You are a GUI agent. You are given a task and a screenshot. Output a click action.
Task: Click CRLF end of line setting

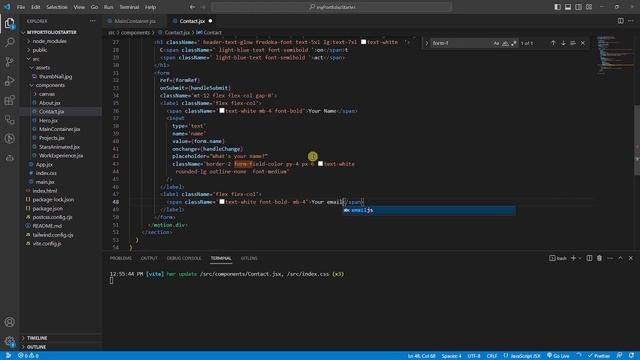tap(492, 356)
